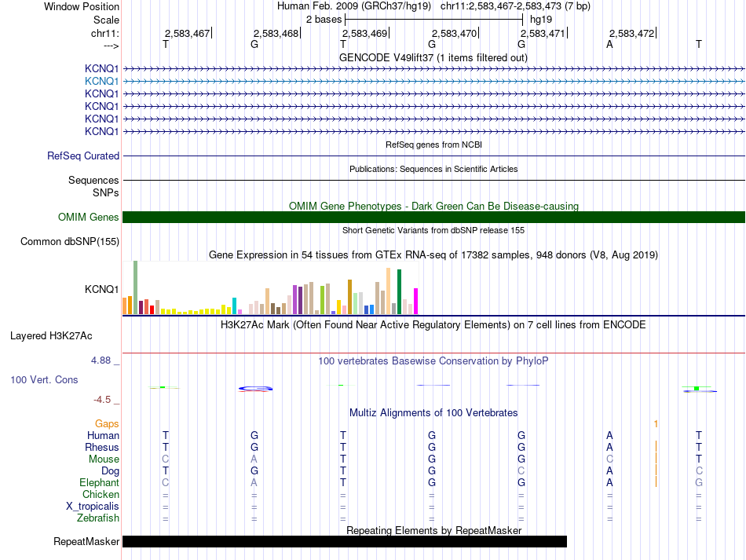The image size is (746, 560).
Task: Click the 'Sequences SNPs' track label
Action: click(x=93, y=186)
